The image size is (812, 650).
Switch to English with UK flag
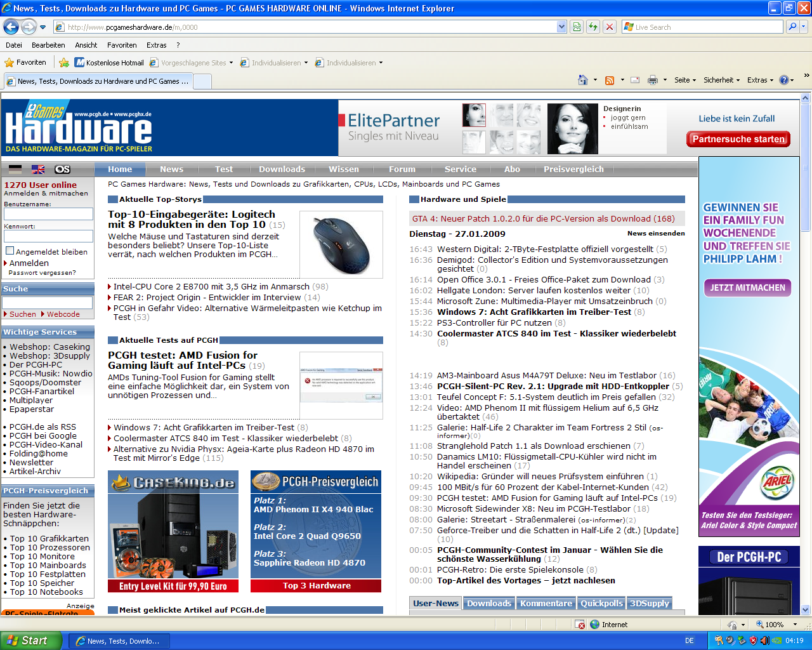38,169
